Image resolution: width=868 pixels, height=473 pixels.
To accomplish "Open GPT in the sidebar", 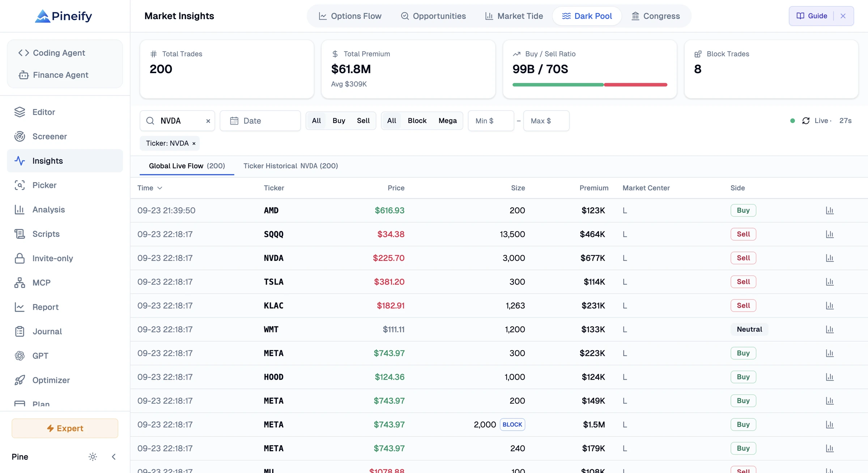I will [x=65, y=356].
